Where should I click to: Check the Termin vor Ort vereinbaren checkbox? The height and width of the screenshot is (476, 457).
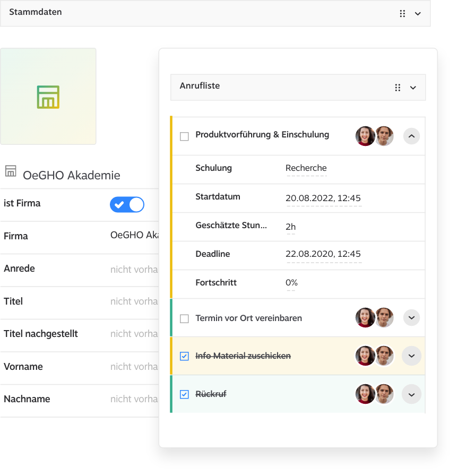pos(184,319)
